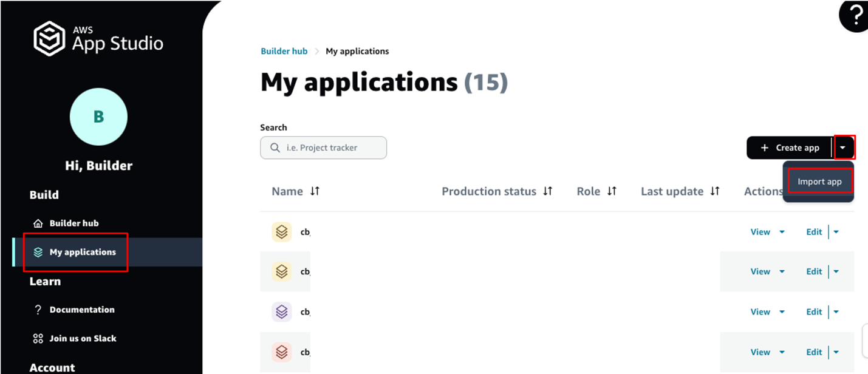Image resolution: width=868 pixels, height=374 pixels.
Task: Click Edit in the fourth row
Action: point(814,352)
